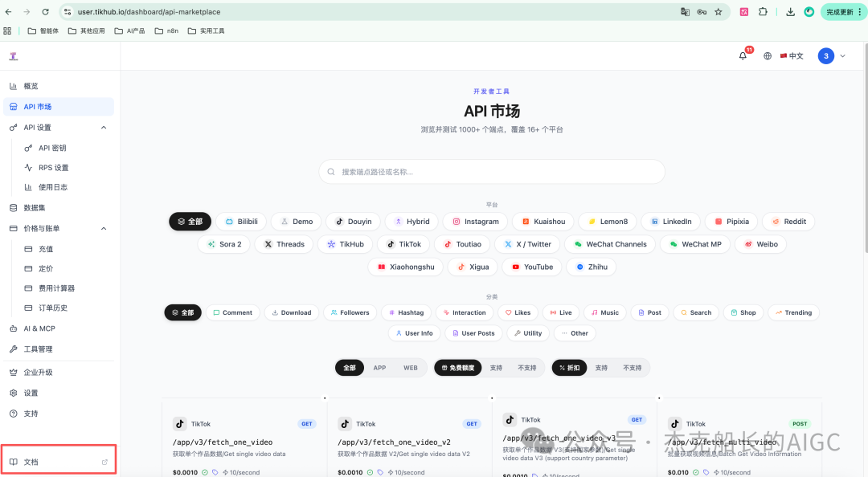Select the APP filter segment
Viewport: 868px width, 477px height.
pos(379,368)
